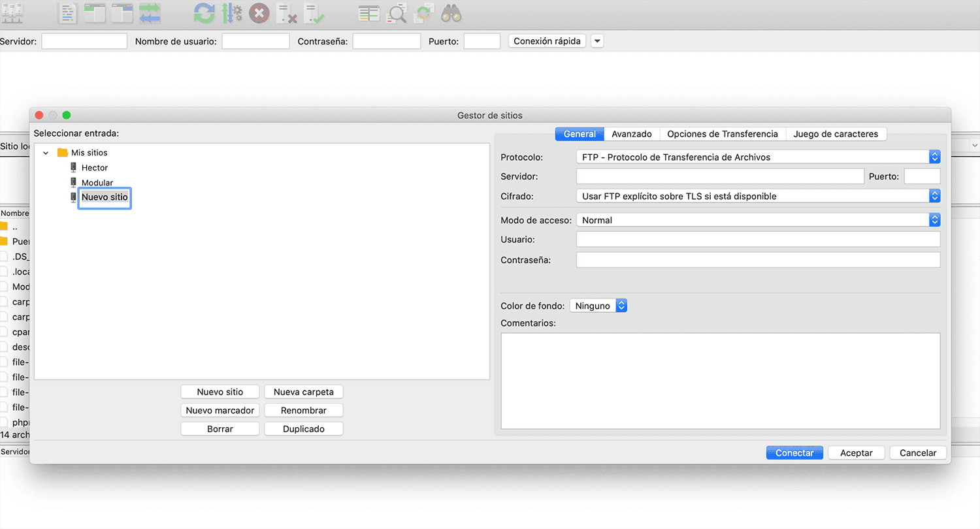Focus the Nombre de usuario field

click(x=255, y=41)
